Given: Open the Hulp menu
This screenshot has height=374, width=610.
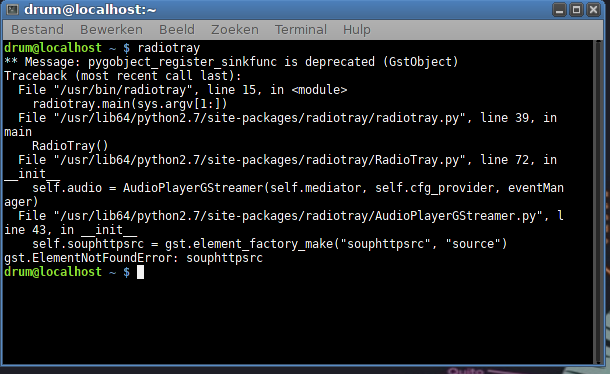Looking at the screenshot, I should point(356,30).
